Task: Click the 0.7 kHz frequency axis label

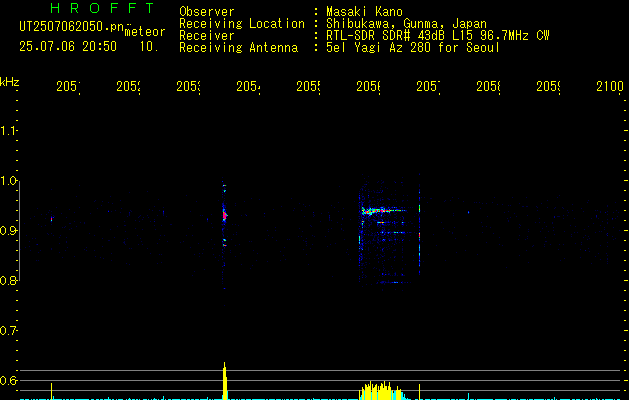Action: (x=8, y=331)
